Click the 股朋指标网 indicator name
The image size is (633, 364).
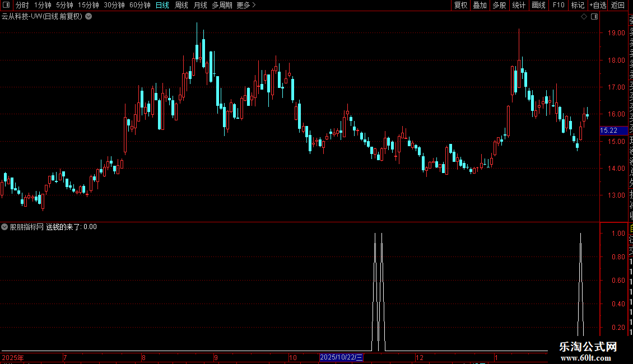[x=27, y=227]
